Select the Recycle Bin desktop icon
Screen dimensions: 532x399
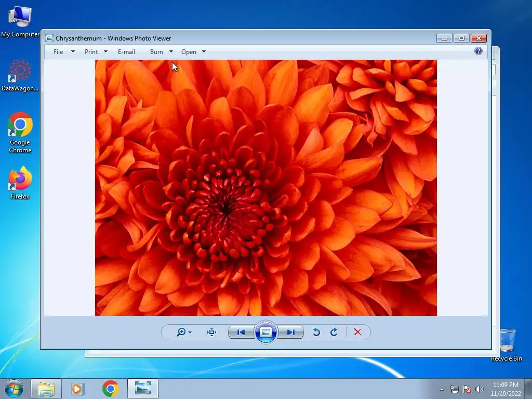click(507, 345)
